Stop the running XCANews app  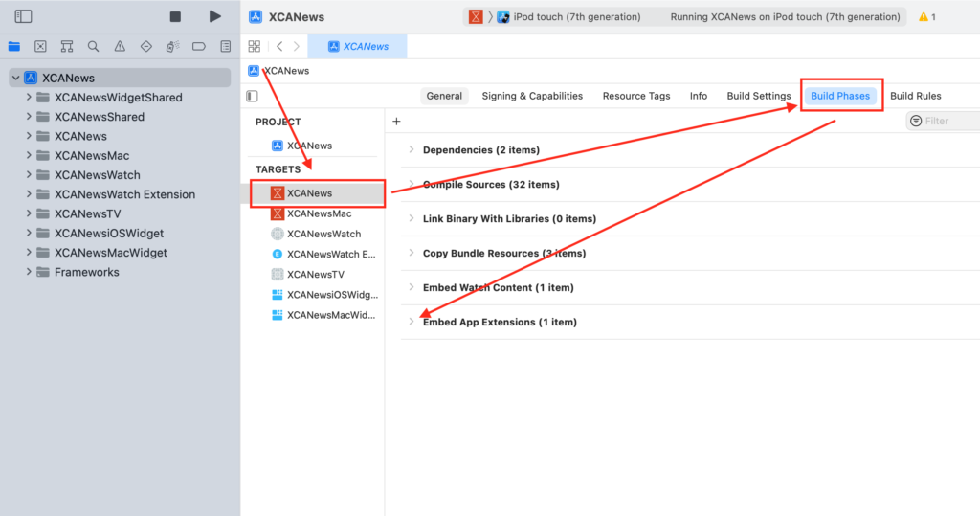point(176,16)
